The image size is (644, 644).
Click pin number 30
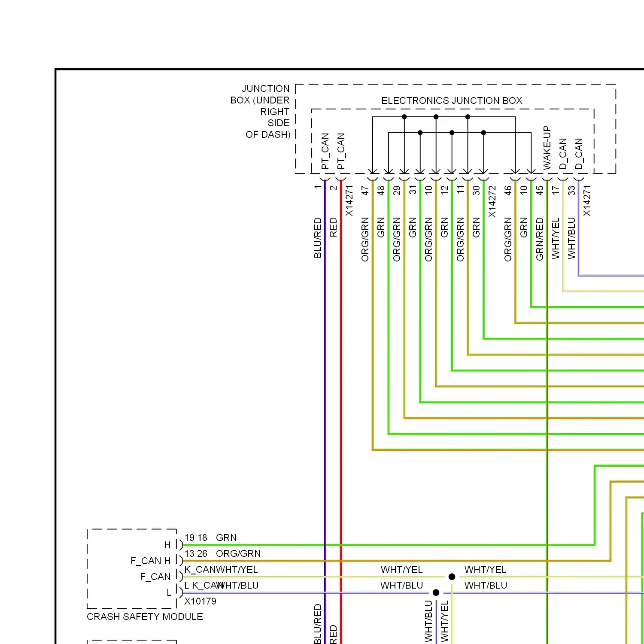[x=476, y=190]
